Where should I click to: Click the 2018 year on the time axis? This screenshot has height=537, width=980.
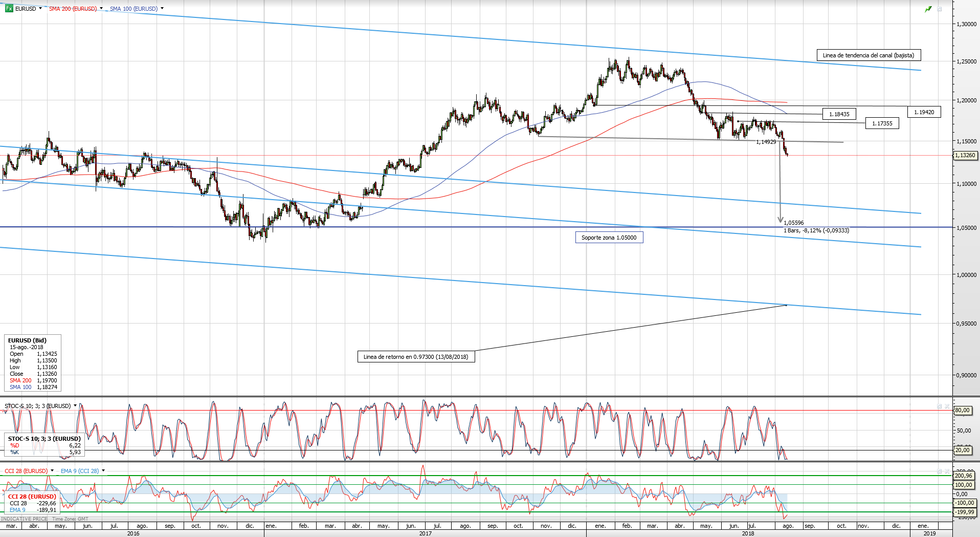748,533
